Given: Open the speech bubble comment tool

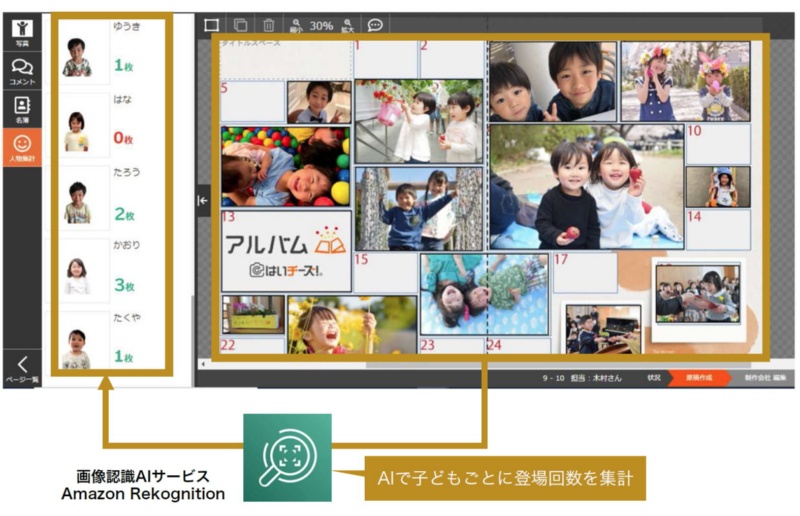Looking at the screenshot, I should (x=375, y=25).
